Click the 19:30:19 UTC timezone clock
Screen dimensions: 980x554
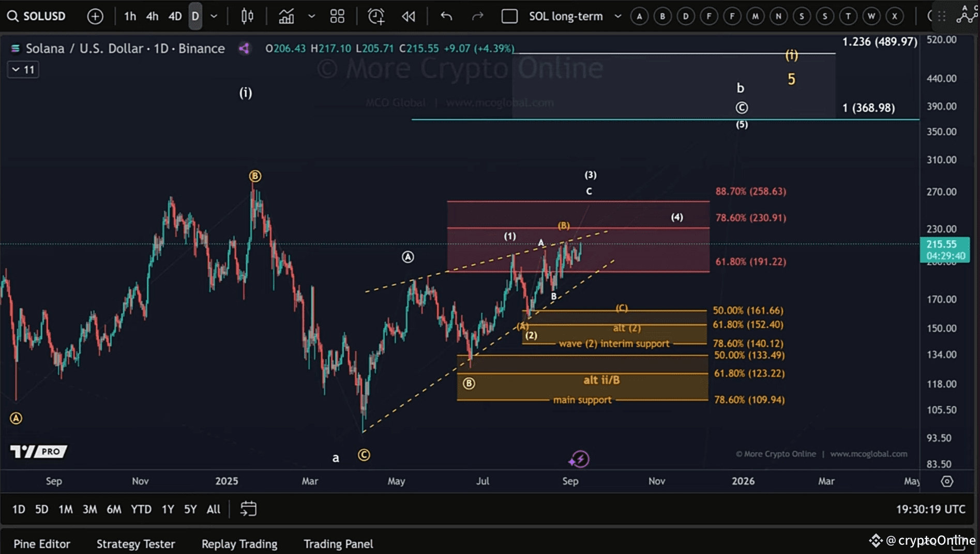[x=930, y=510]
